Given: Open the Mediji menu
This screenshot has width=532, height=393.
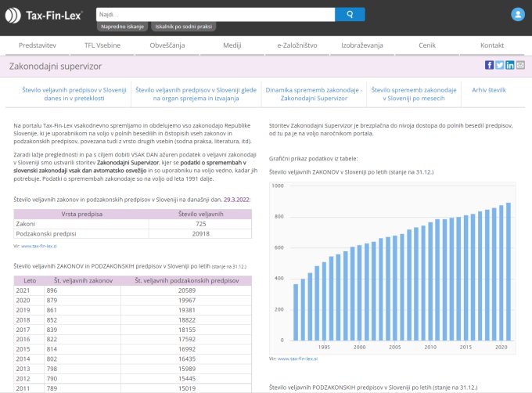Looking at the screenshot, I should click(232, 45).
